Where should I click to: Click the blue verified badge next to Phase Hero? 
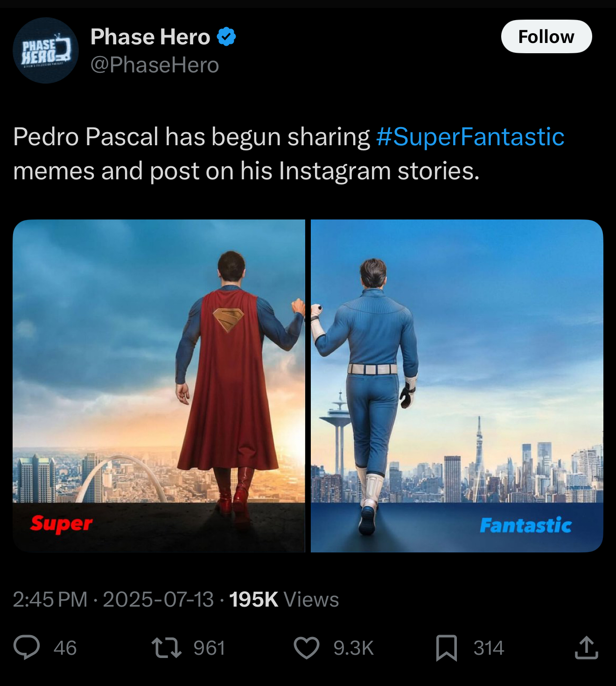[227, 36]
